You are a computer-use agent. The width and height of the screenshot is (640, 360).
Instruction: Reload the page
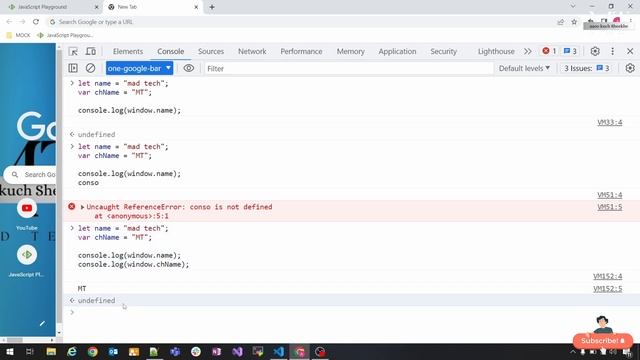pyautogui.click(x=36, y=22)
